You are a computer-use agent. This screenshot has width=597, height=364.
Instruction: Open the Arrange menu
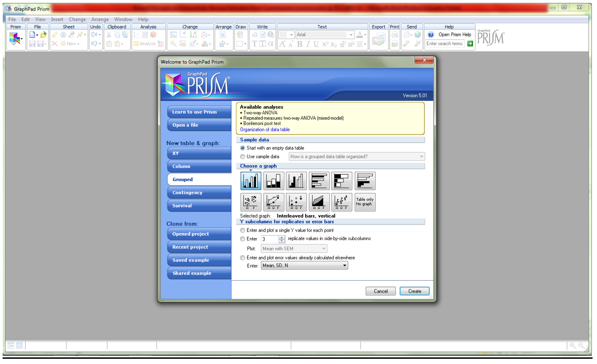[100, 19]
